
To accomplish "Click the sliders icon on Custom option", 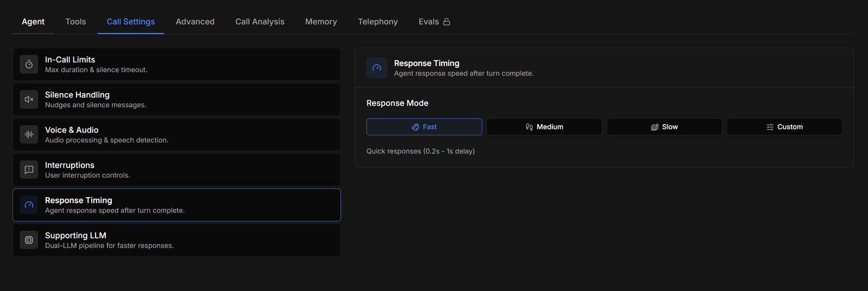I will (x=770, y=127).
